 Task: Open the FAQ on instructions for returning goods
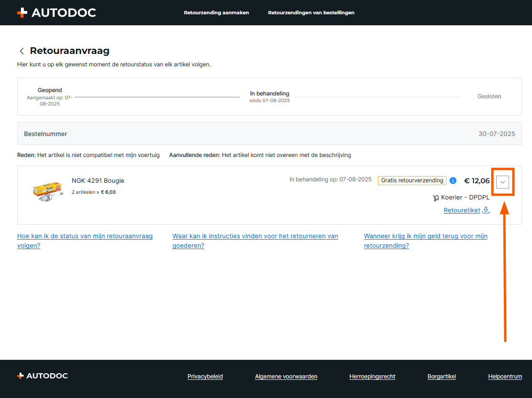click(255, 241)
